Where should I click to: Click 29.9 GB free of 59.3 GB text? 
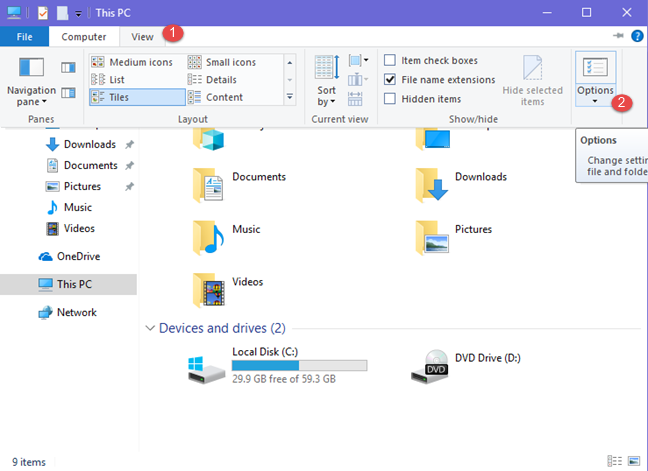(x=284, y=379)
